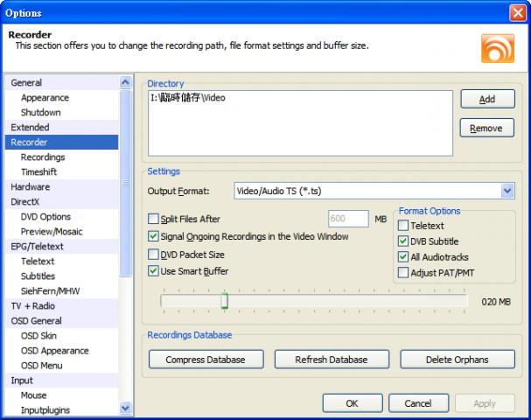The image size is (531, 420).
Task: Click the Compress Database button
Action: (205, 360)
